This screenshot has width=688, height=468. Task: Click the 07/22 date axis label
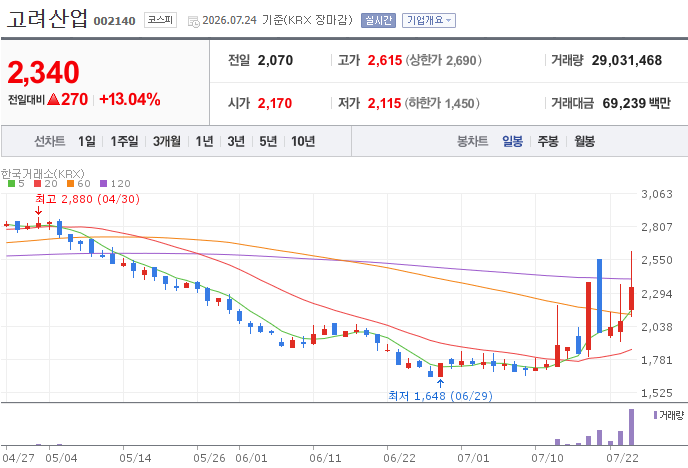[622, 458]
